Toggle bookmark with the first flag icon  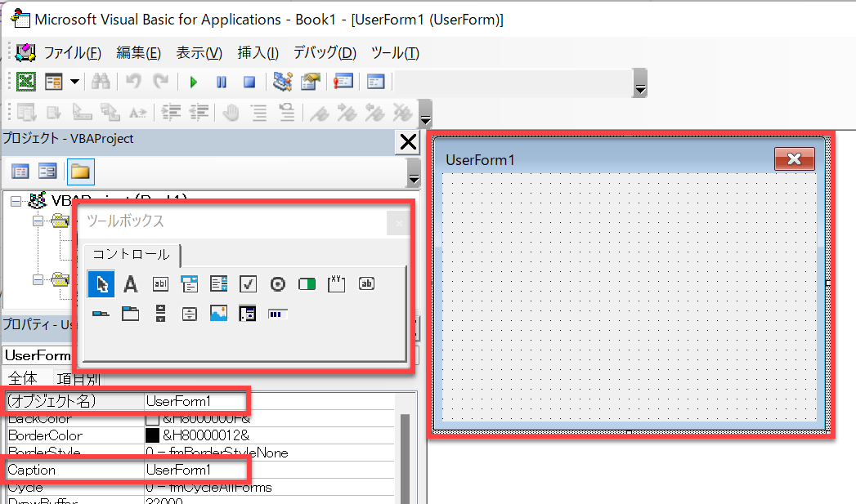319,114
